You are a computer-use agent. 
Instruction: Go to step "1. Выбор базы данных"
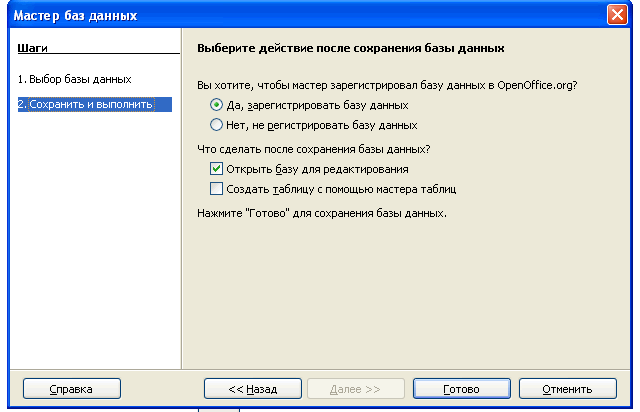(74, 79)
